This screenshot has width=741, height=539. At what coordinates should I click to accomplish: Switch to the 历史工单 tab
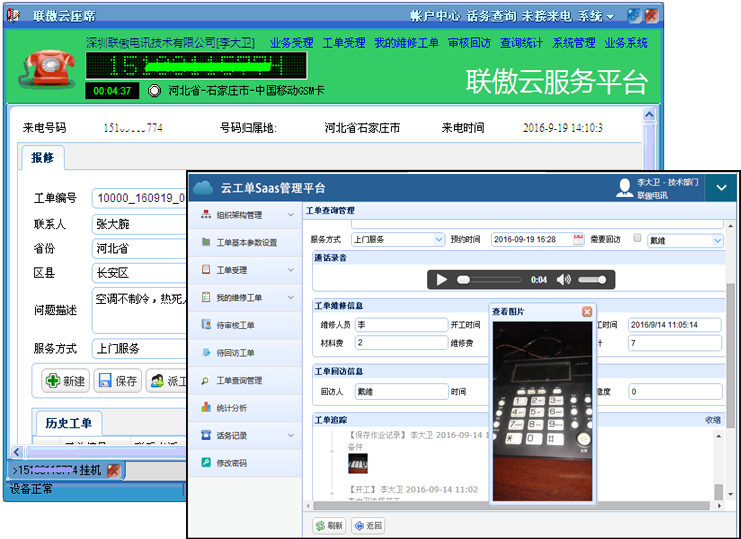point(68,423)
